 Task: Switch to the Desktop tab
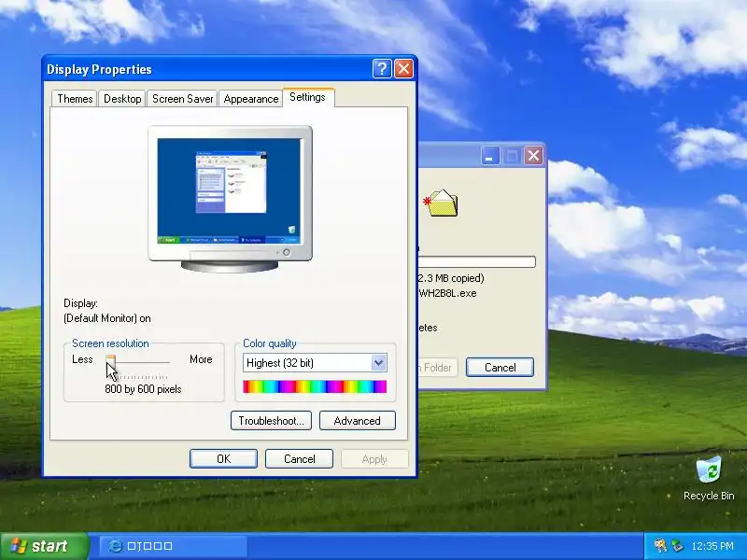[122, 99]
